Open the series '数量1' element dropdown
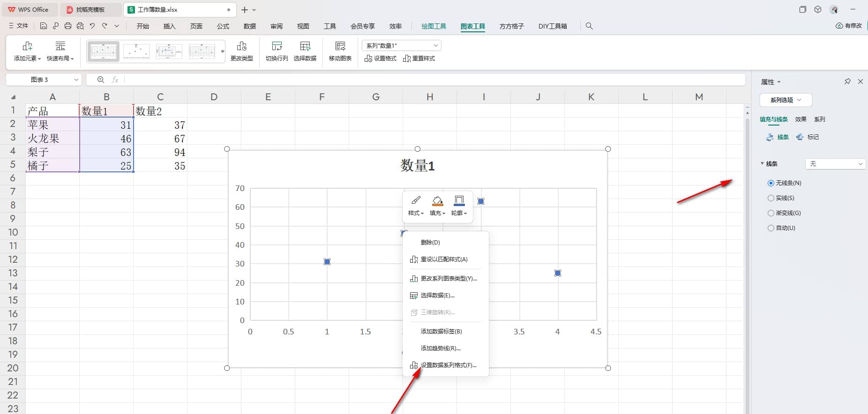This screenshot has width=868, height=414. 402,45
